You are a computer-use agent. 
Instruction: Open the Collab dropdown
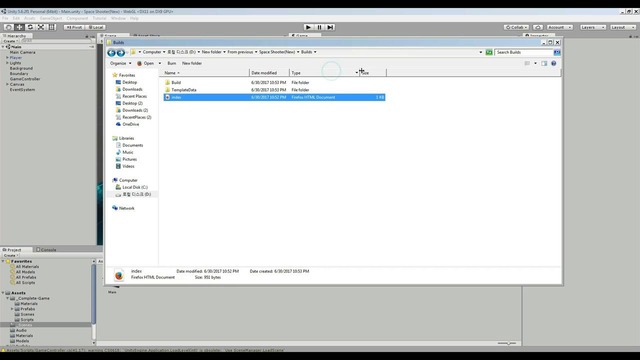(516, 27)
